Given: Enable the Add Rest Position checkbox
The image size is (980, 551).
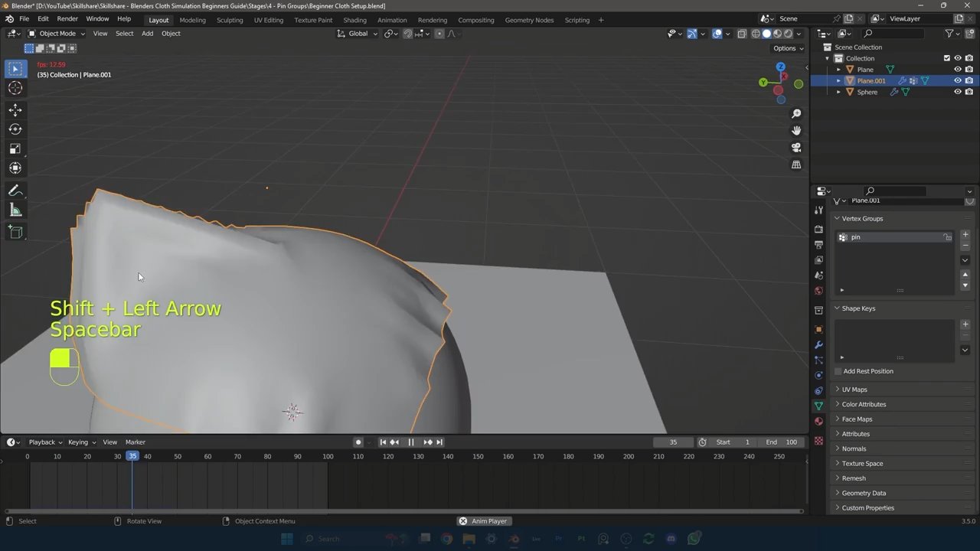Looking at the screenshot, I should coord(838,371).
